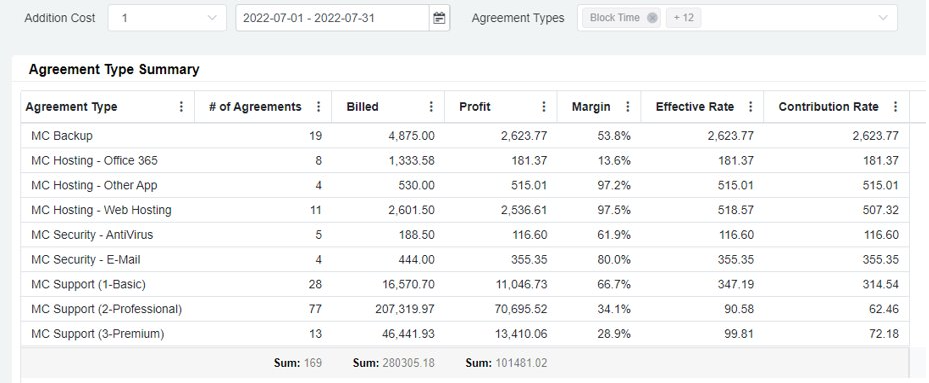Select the MC Hosting - Web Hosting row

pos(465,210)
